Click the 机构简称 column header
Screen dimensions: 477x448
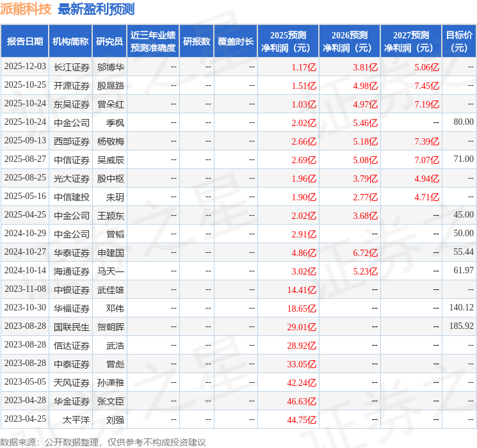coord(70,42)
